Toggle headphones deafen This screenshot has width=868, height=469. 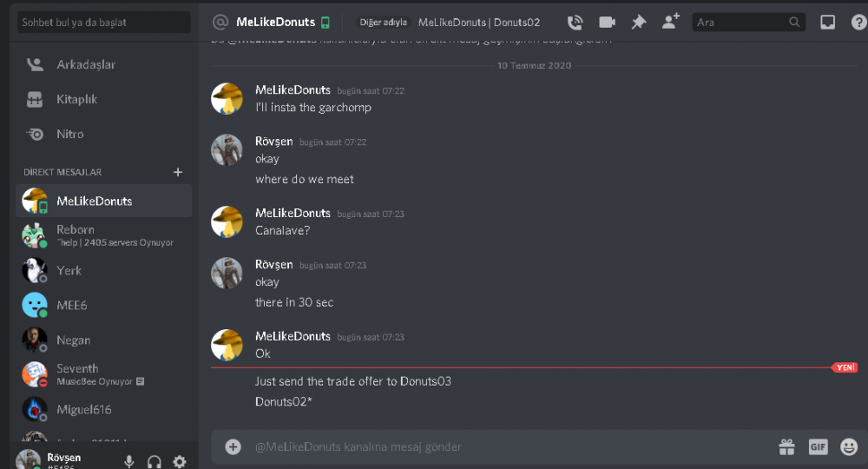pos(155,462)
